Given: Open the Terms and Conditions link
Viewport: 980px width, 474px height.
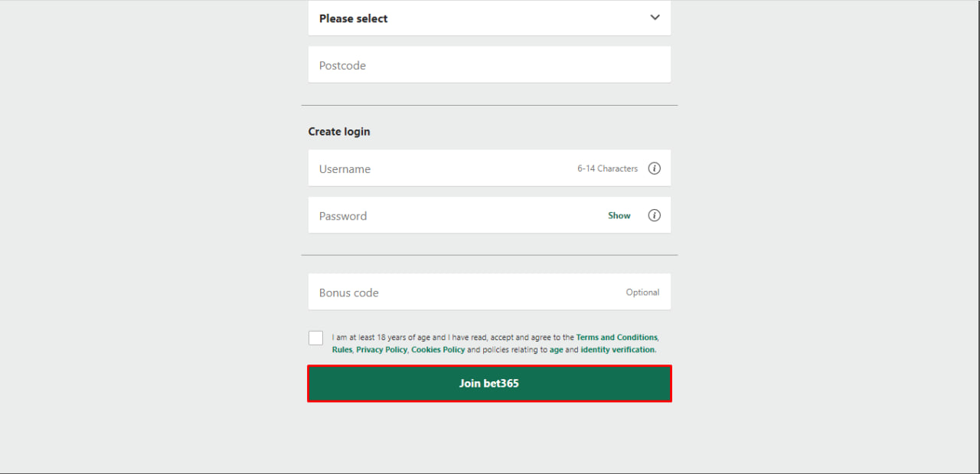Looking at the screenshot, I should (x=616, y=338).
